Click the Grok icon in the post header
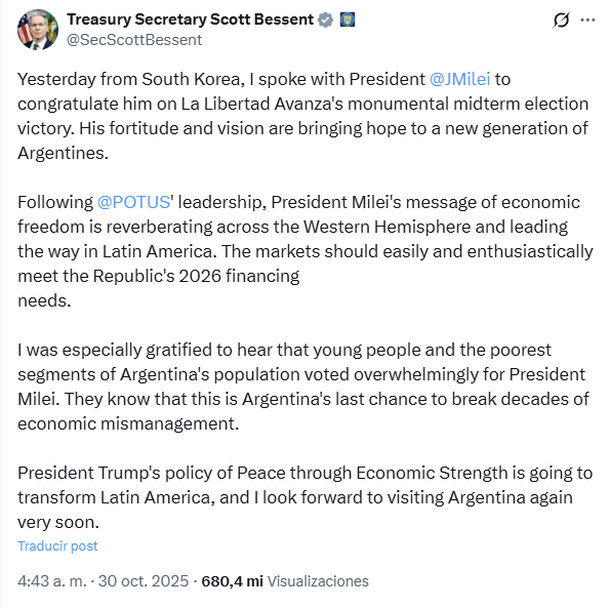Viewport: 610px width, 608px height. 561,20
